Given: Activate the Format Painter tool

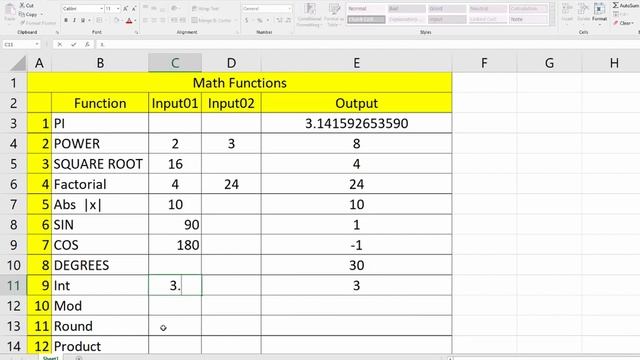Looking at the screenshot, I should pos(38,23).
